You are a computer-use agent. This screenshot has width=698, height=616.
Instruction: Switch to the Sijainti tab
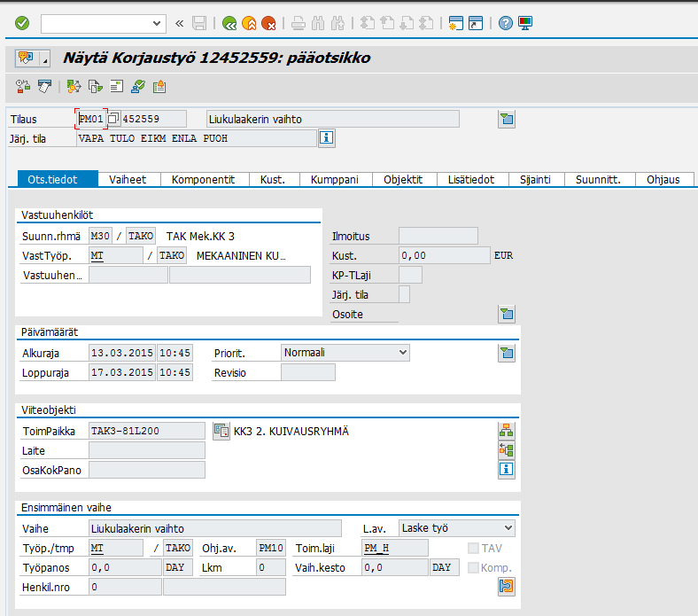[535, 180]
